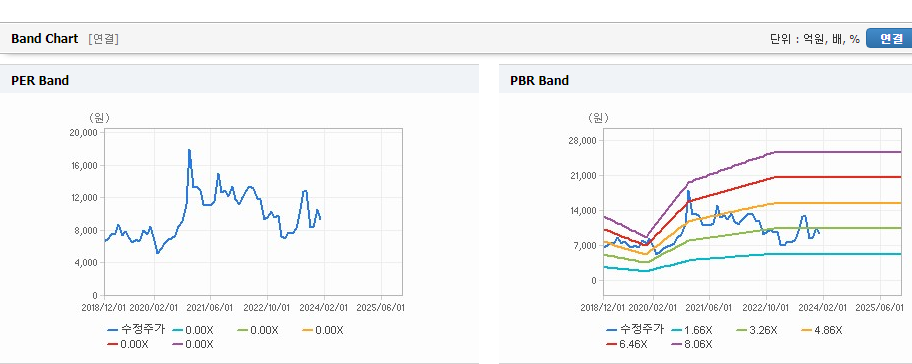Click the blue 연결 button

pyautogui.click(x=889, y=38)
